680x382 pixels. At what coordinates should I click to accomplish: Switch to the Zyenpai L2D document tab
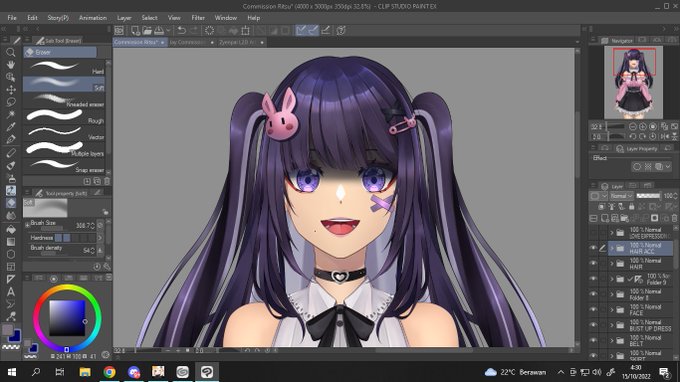(x=241, y=42)
